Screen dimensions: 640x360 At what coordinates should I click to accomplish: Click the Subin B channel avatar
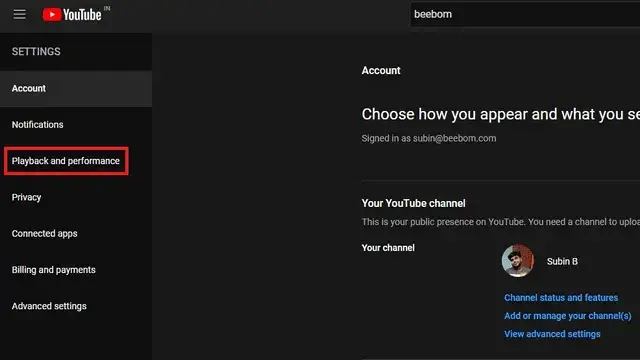point(518,261)
